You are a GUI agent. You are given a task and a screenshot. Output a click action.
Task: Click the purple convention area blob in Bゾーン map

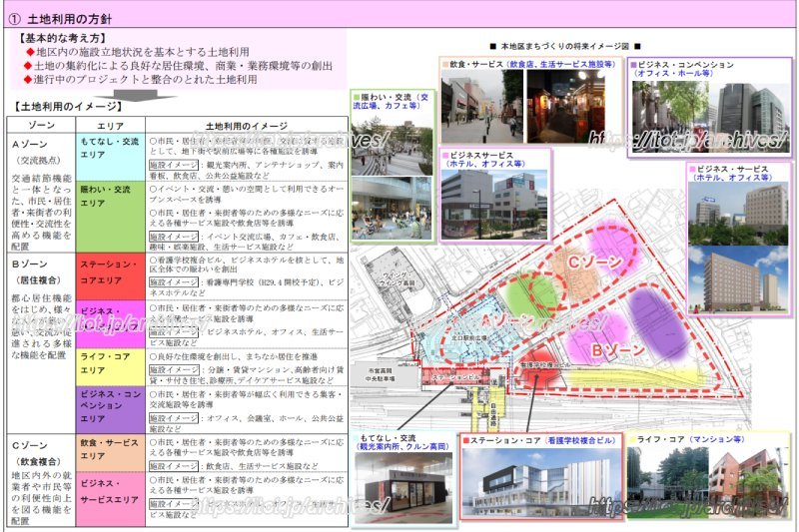click(x=657, y=323)
